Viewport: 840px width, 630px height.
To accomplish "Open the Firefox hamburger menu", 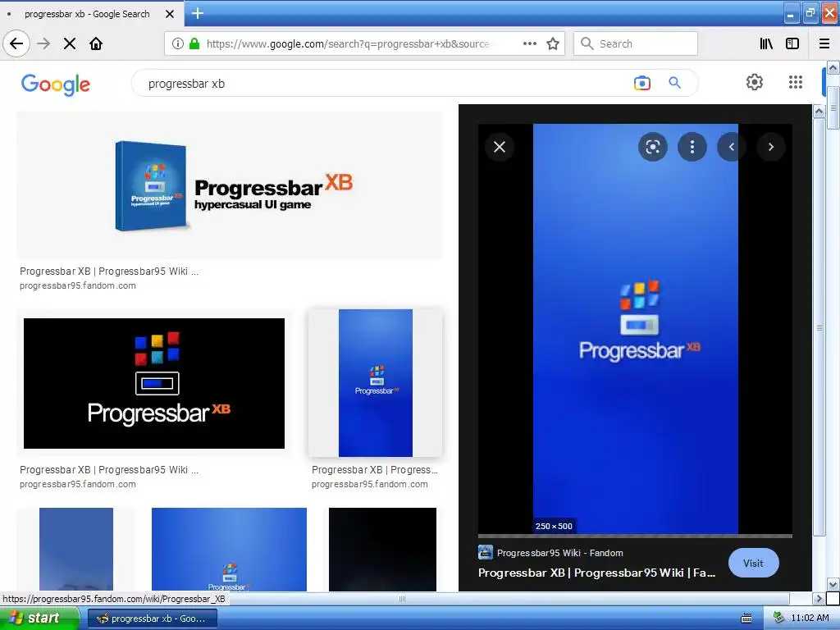I will point(824,43).
